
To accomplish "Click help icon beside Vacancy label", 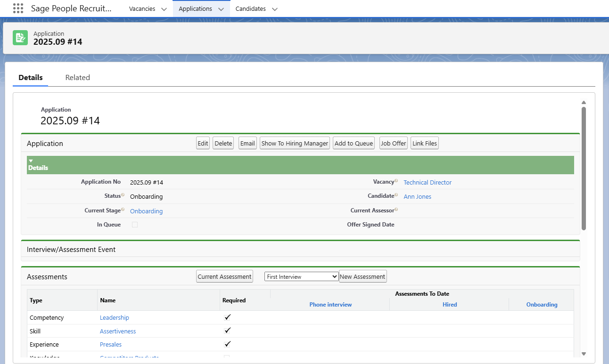I will coord(396,181).
